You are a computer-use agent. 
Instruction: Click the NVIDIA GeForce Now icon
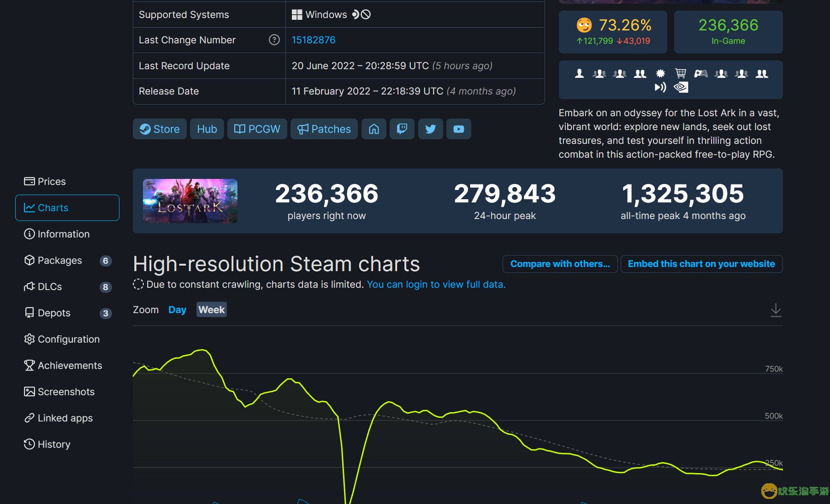pyautogui.click(x=681, y=87)
